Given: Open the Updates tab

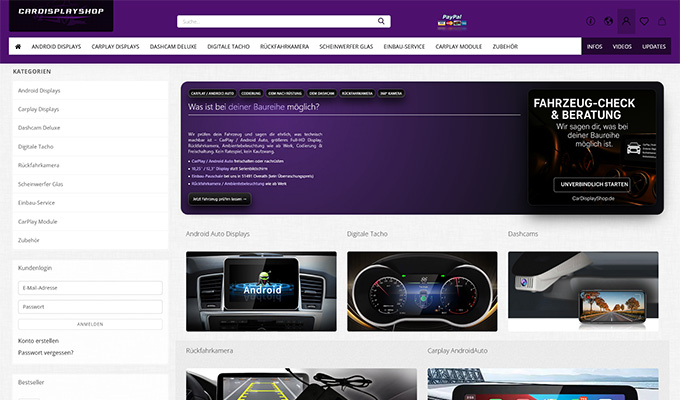Looking at the screenshot, I should pyautogui.click(x=654, y=46).
